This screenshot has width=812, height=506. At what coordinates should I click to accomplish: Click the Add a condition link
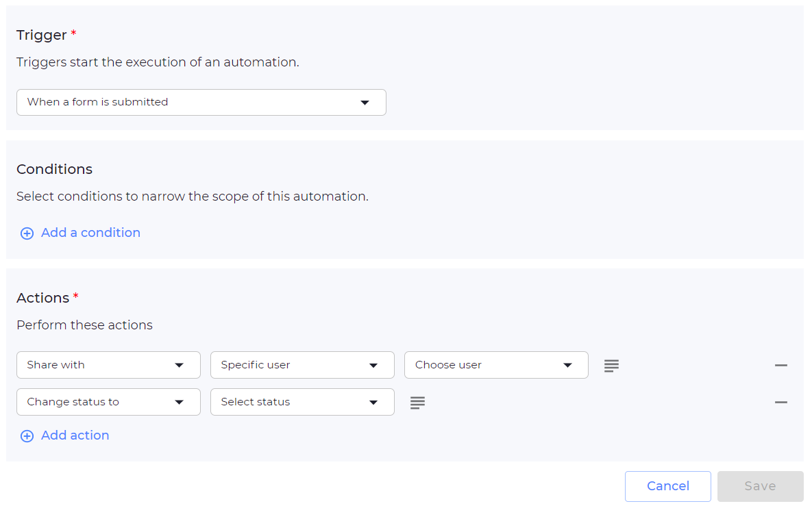pyautogui.click(x=90, y=233)
